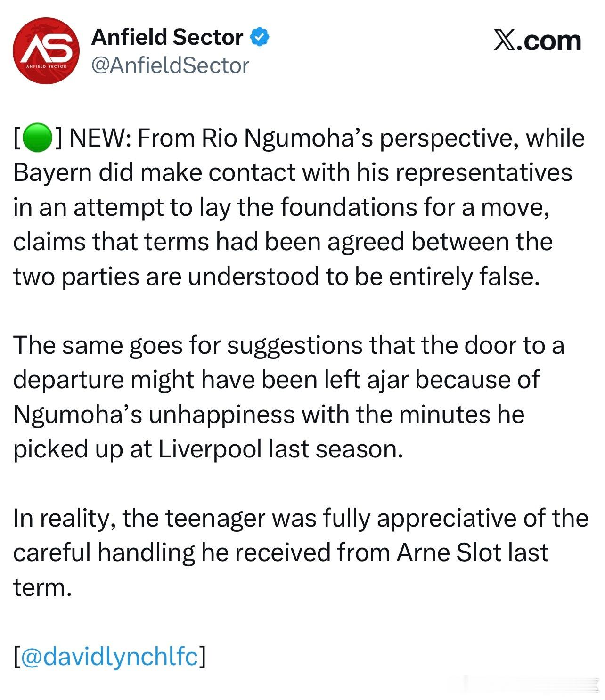Open the Anfield Sector profile avatar
The width and height of the screenshot is (605, 700).
pos(46,51)
